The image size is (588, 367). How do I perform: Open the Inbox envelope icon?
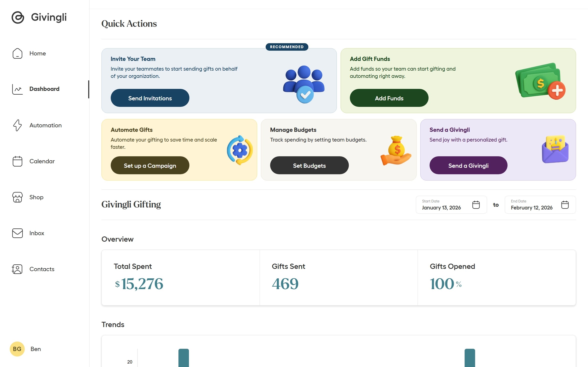[x=17, y=233]
